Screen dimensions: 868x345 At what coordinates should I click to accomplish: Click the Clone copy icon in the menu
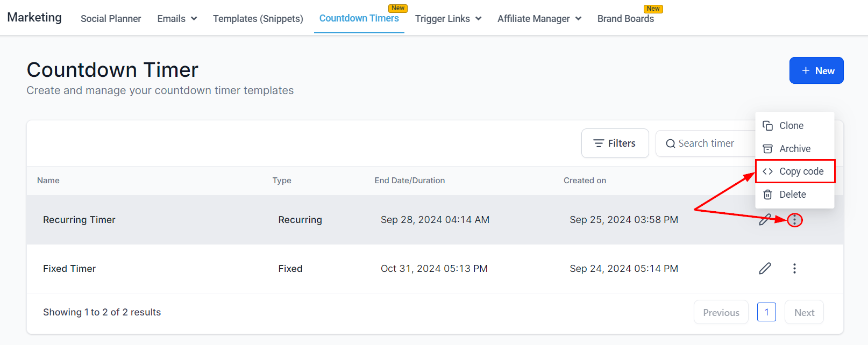pyautogui.click(x=767, y=126)
